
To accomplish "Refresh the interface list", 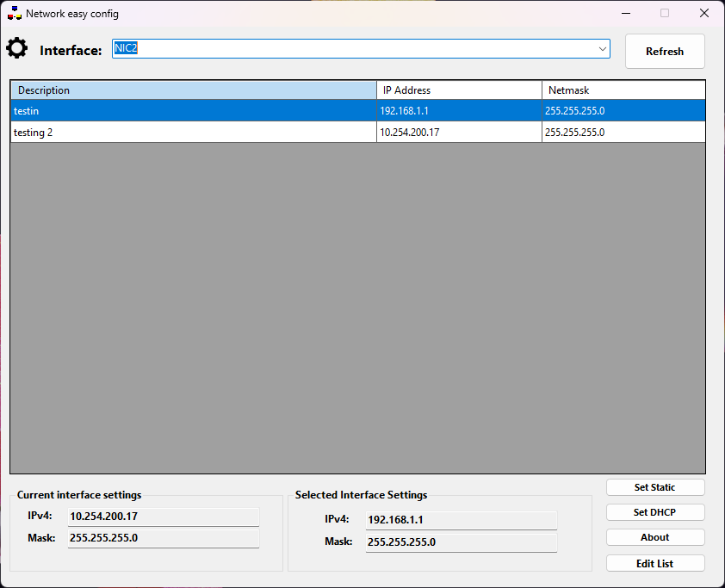I will point(665,52).
